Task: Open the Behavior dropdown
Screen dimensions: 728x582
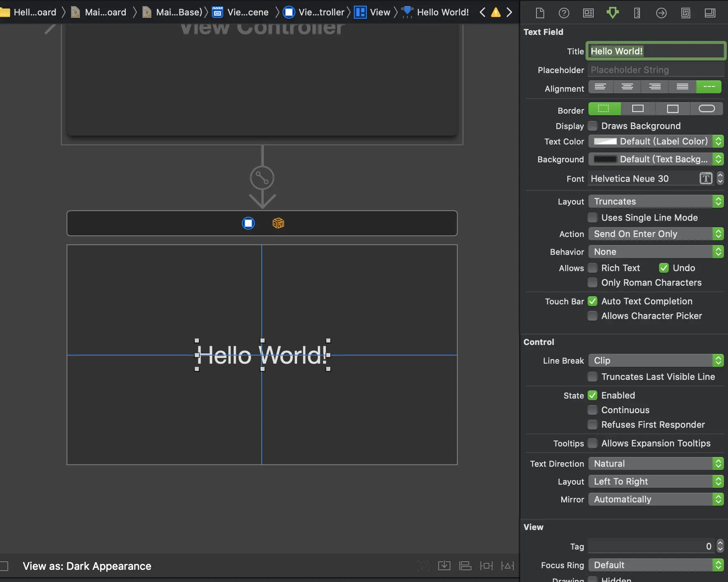Action: pyautogui.click(x=656, y=252)
